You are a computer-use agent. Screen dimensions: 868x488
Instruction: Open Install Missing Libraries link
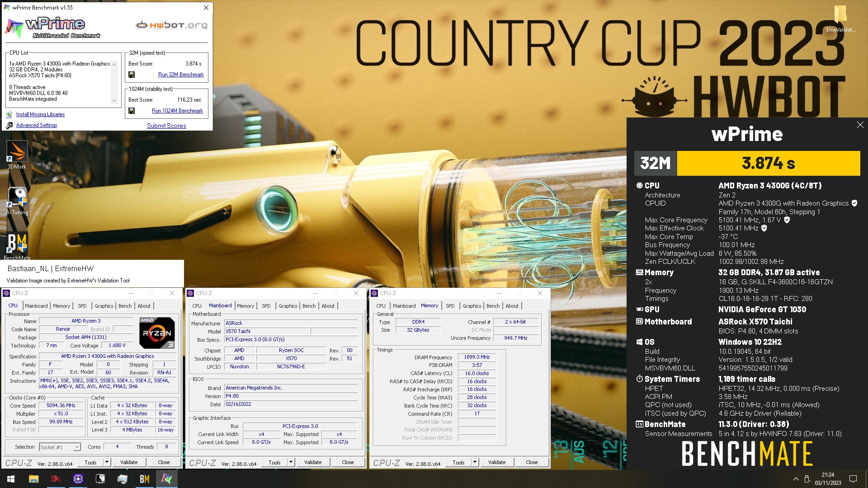pos(40,115)
